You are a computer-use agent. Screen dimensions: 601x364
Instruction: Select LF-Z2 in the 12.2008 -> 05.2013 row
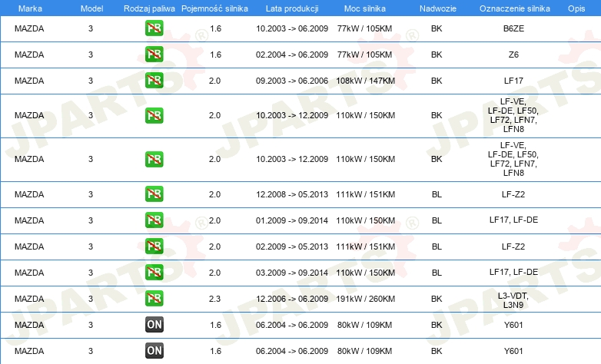(513, 194)
